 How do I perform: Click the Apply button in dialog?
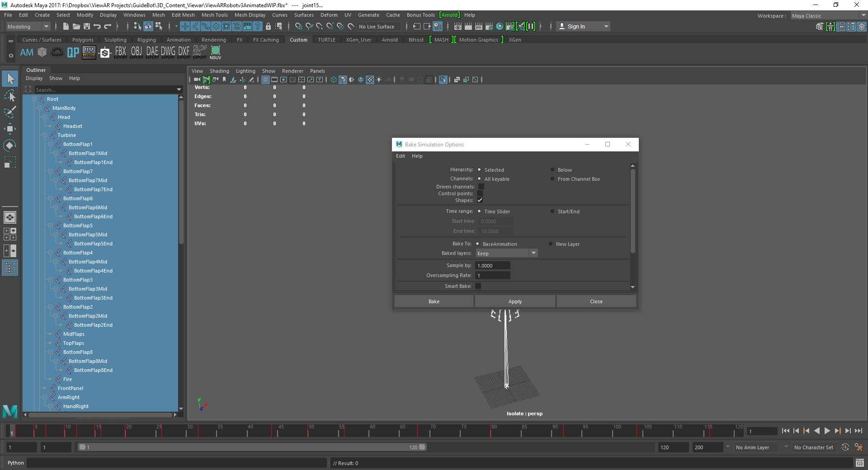515,301
